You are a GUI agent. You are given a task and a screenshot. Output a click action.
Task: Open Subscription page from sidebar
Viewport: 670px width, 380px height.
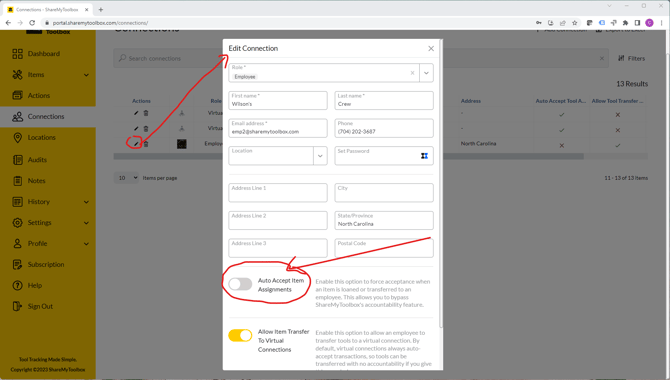tap(46, 265)
